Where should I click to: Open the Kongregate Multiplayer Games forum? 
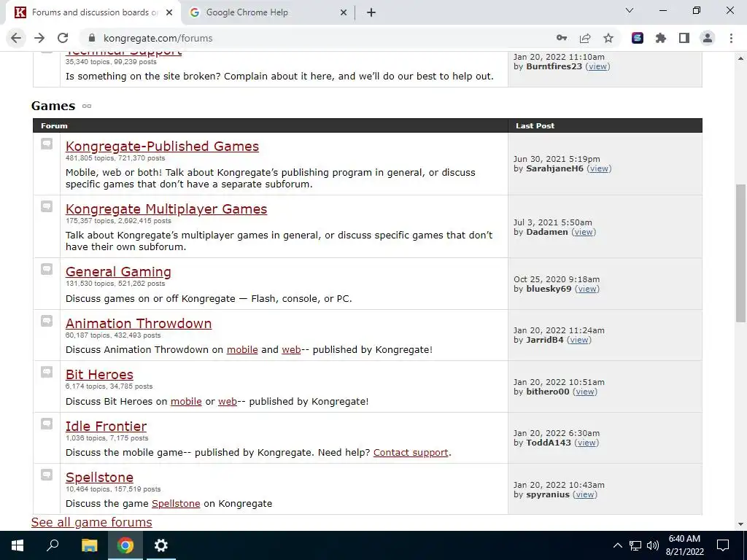166,209
